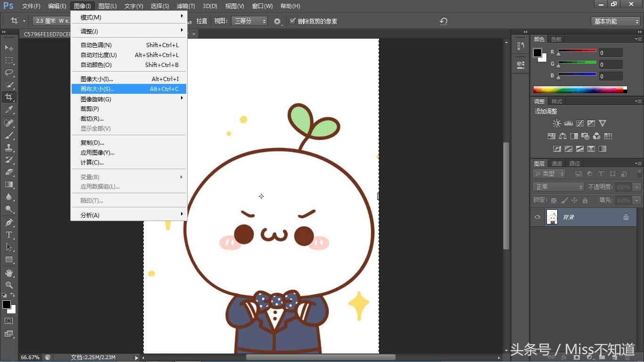644x362 pixels.
Task: Switch to the 通道 tab
Action: tap(557, 164)
